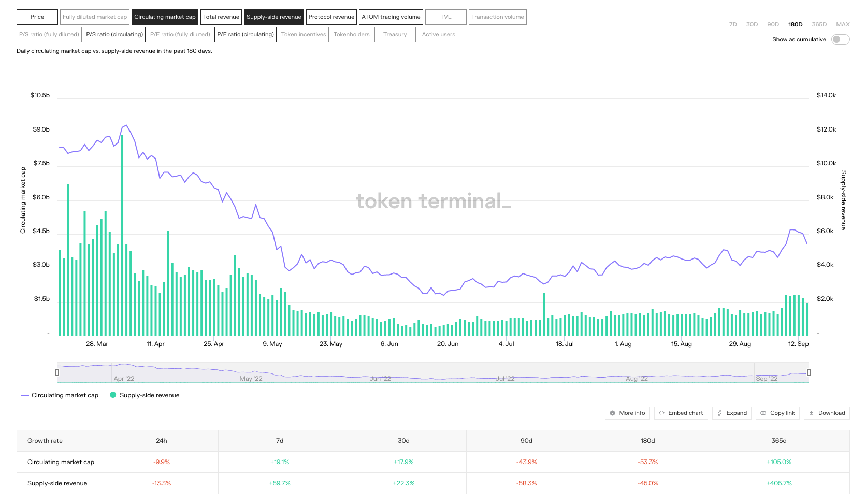Choose the 365D time range
Image resolution: width=866 pixels, height=504 pixels.
819,24
